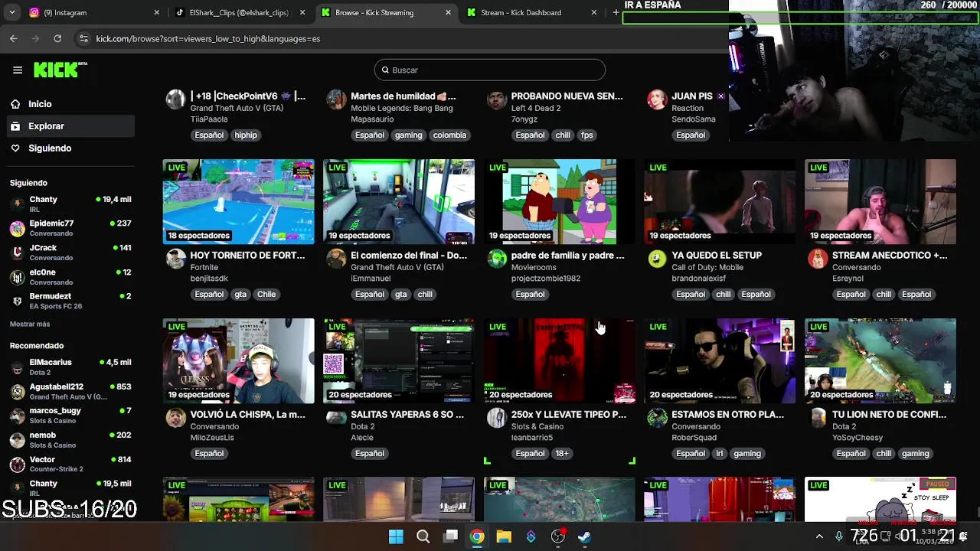Open padre de familia stream thumbnail
This screenshot has height=551, width=980.
pos(560,201)
